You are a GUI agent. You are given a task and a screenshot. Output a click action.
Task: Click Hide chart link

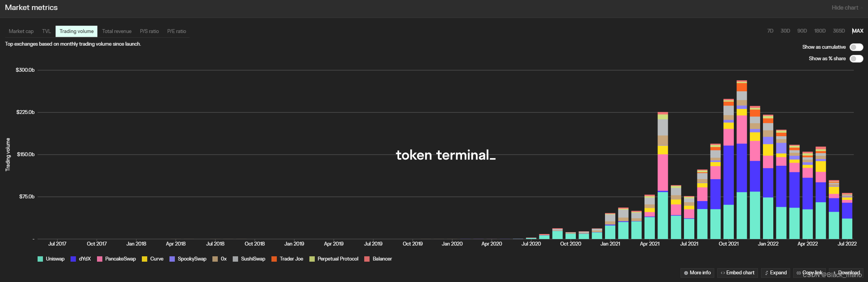[845, 8]
